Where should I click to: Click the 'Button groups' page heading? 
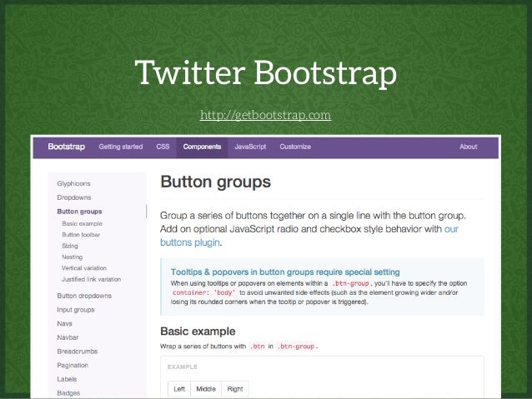[215, 182]
